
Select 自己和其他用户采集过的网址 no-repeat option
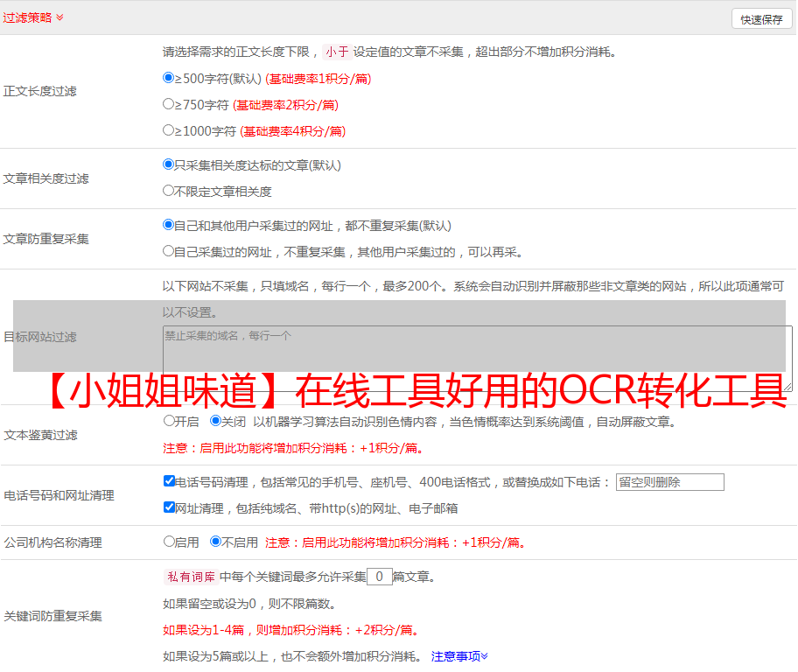[x=169, y=225]
